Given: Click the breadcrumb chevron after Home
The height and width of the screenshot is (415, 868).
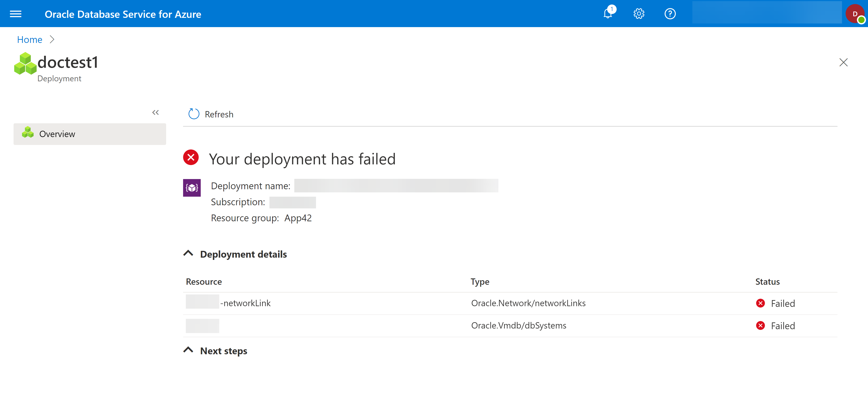Looking at the screenshot, I should (52, 39).
